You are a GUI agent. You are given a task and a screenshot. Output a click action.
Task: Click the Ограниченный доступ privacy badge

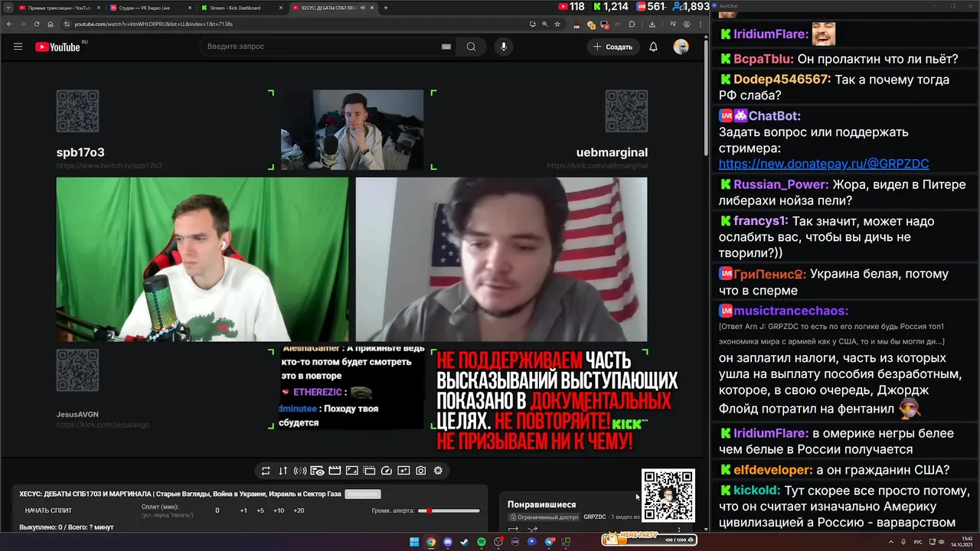tap(544, 517)
